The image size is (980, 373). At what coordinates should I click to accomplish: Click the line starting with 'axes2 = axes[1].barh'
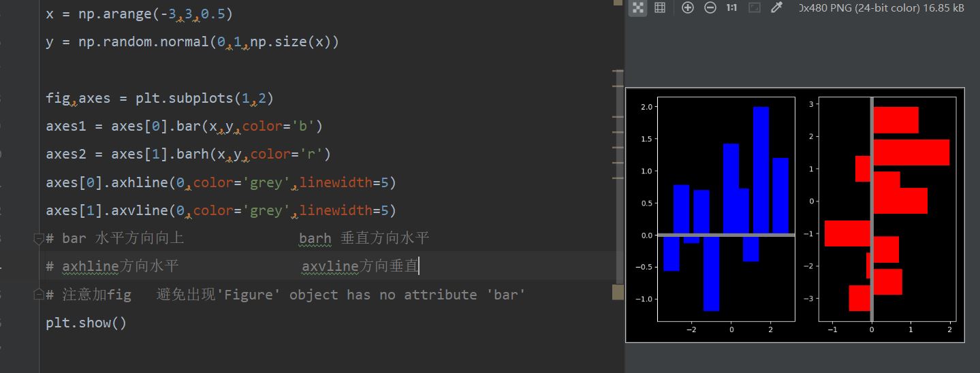pos(188,155)
